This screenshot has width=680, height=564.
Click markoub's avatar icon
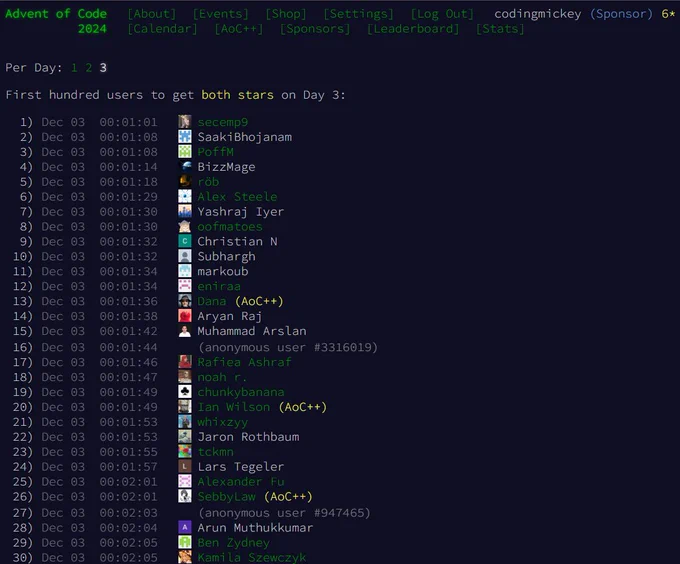185,271
